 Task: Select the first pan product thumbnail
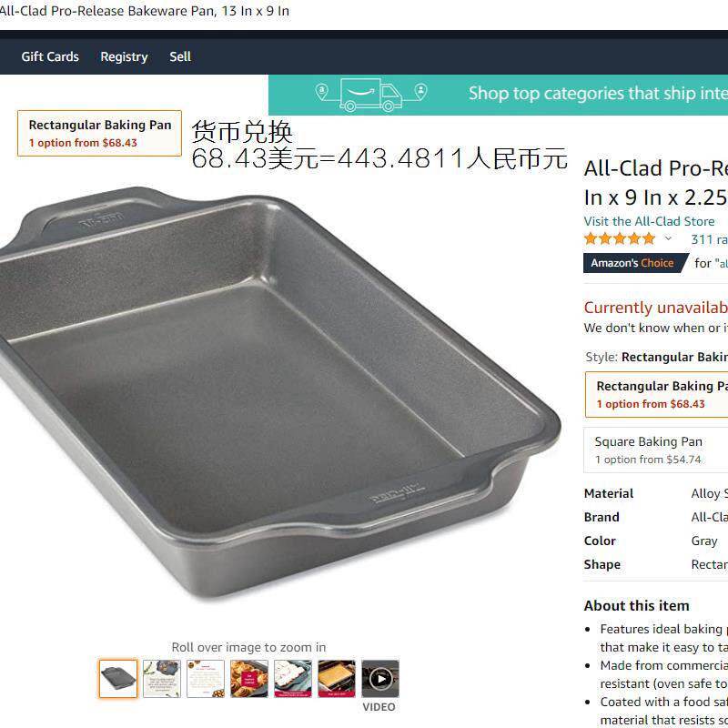118,679
